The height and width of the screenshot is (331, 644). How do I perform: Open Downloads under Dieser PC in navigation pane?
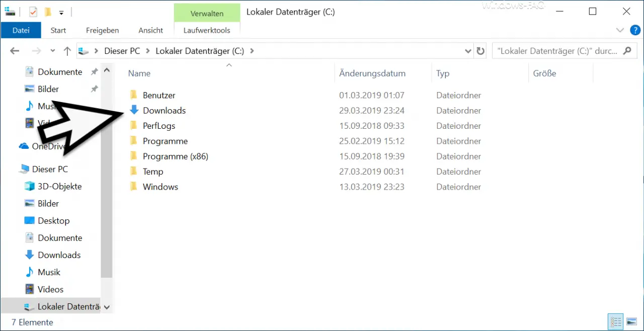(x=59, y=255)
